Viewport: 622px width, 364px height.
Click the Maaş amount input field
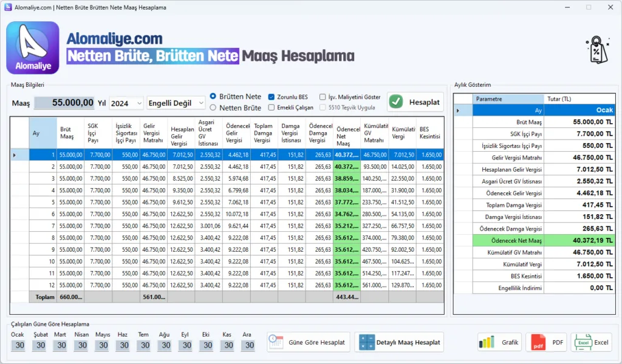[x=64, y=103]
